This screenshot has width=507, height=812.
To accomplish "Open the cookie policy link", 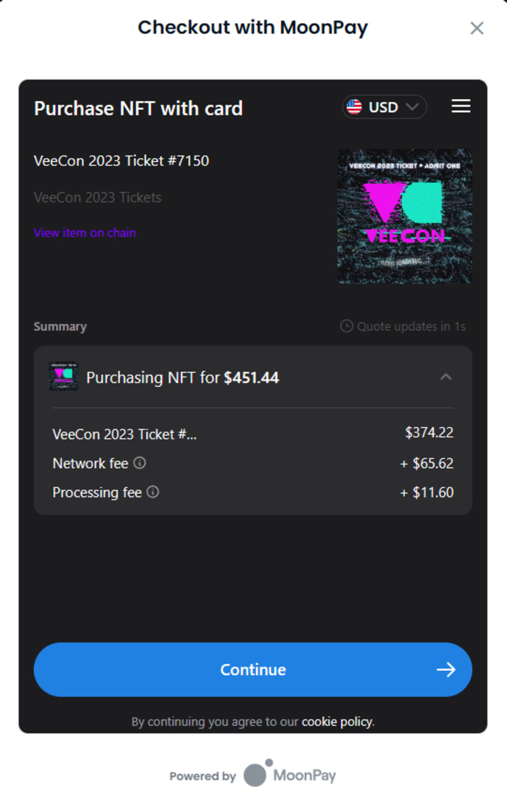I will coord(337,722).
